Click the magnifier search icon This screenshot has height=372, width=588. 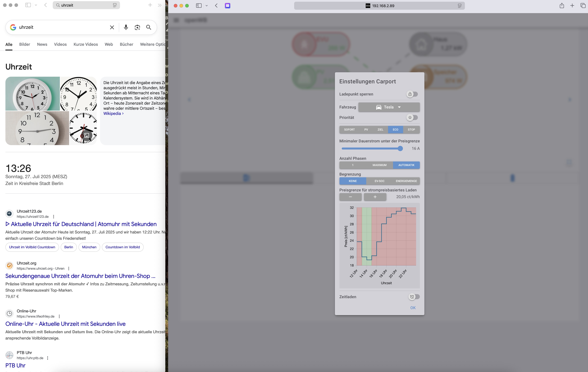point(148,27)
